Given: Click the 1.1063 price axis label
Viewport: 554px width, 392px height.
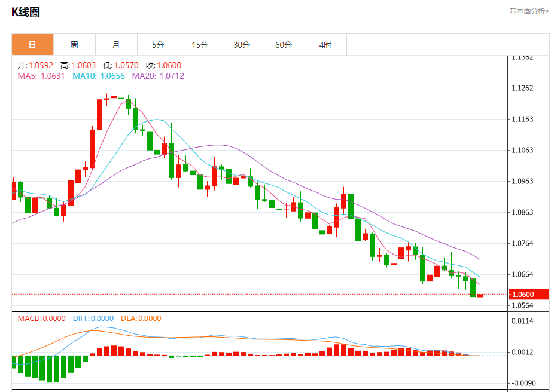Looking at the screenshot, I should point(522,150).
